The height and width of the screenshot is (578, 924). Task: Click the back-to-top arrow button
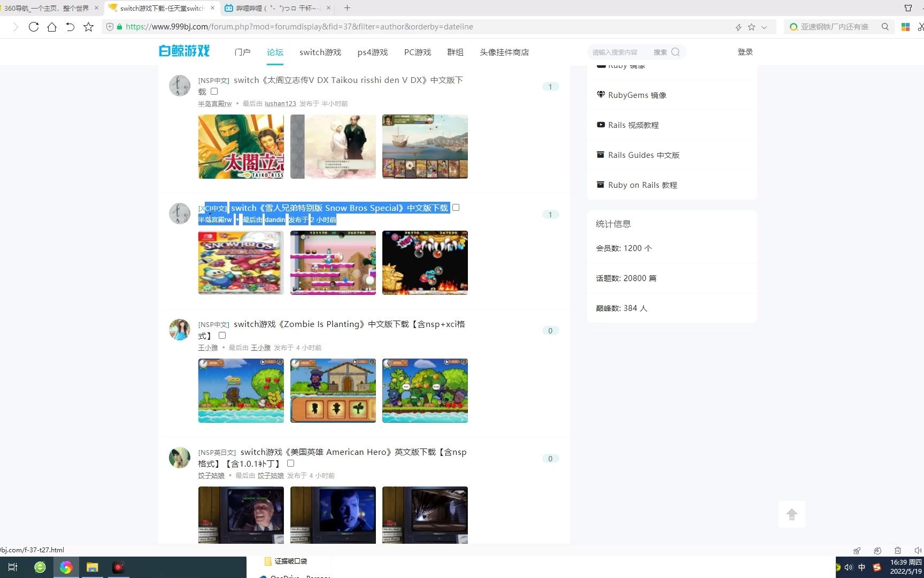[792, 514]
